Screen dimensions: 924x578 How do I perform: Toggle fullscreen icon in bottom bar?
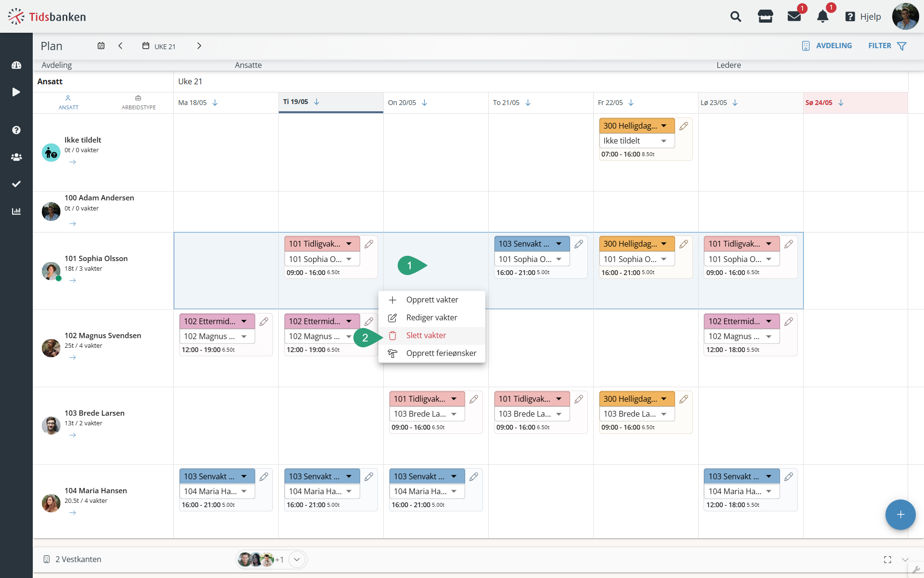pyautogui.click(x=887, y=559)
